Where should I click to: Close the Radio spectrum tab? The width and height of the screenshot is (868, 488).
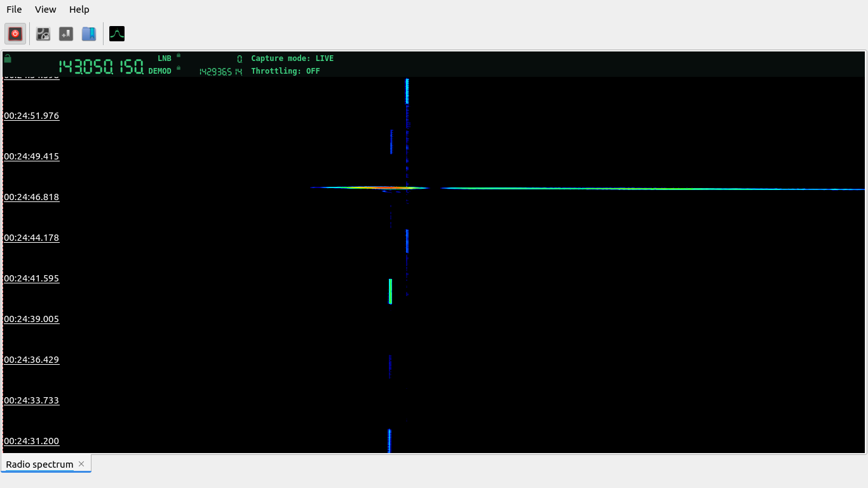click(81, 464)
